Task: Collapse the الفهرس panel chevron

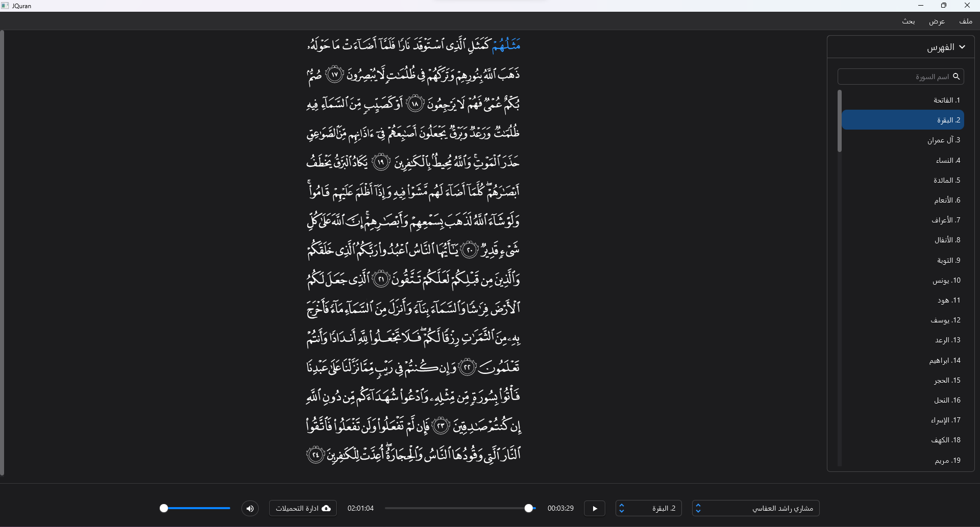Action: tap(962, 47)
